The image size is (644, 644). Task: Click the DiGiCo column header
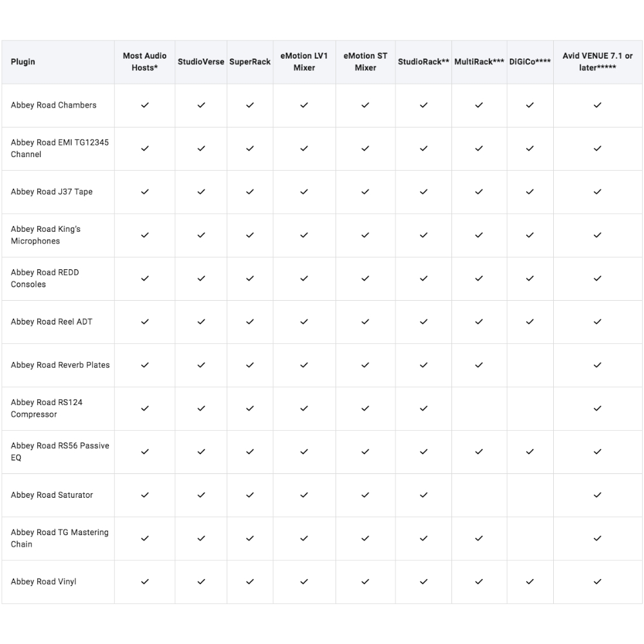530,62
